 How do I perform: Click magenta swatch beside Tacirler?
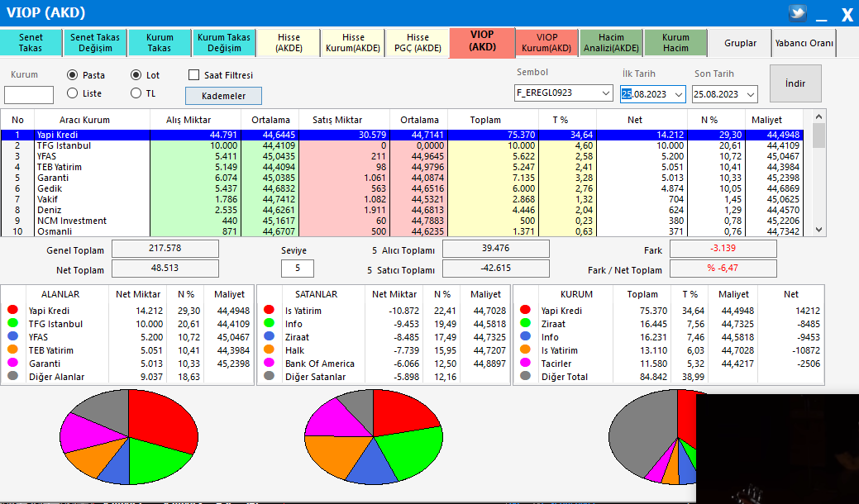point(525,362)
